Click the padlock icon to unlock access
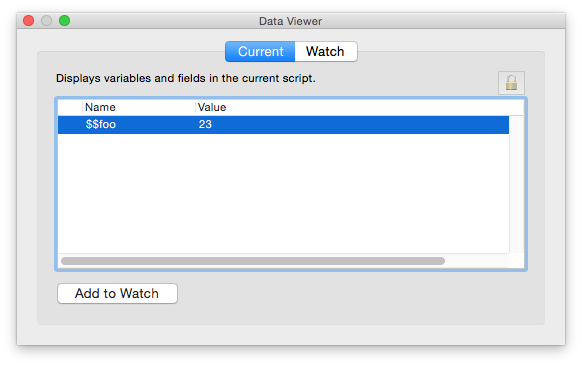Viewport: 582px width, 366px height. [511, 82]
